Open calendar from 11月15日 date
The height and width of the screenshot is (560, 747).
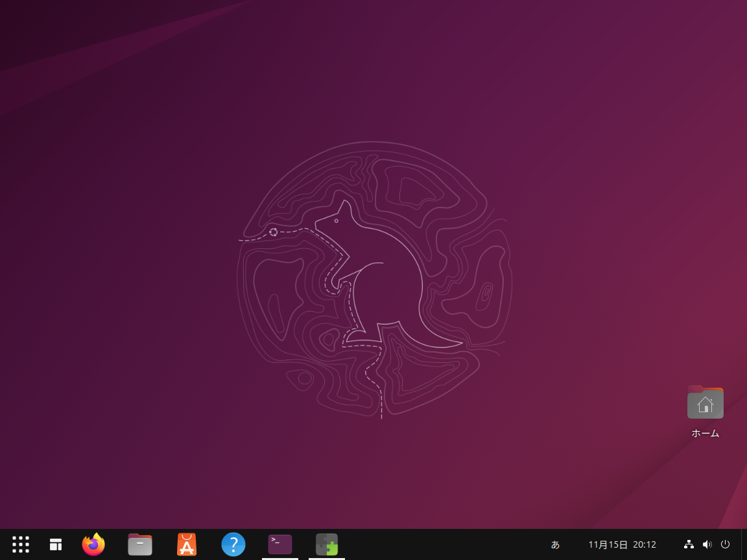(608, 544)
